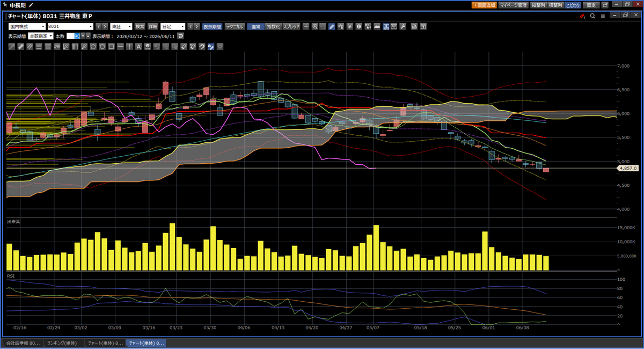Click the 画面追加 button

click(484, 5)
